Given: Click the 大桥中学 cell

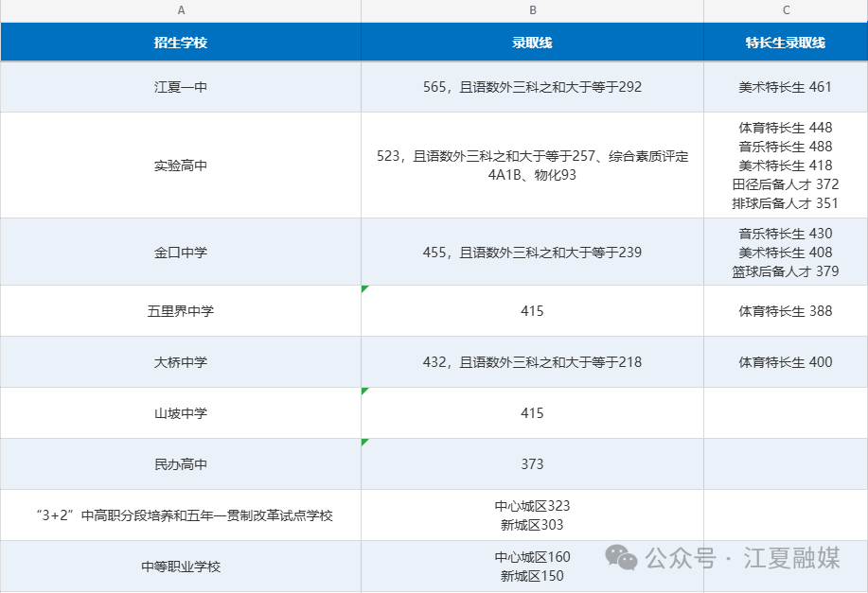Looking at the screenshot, I should (181, 362).
